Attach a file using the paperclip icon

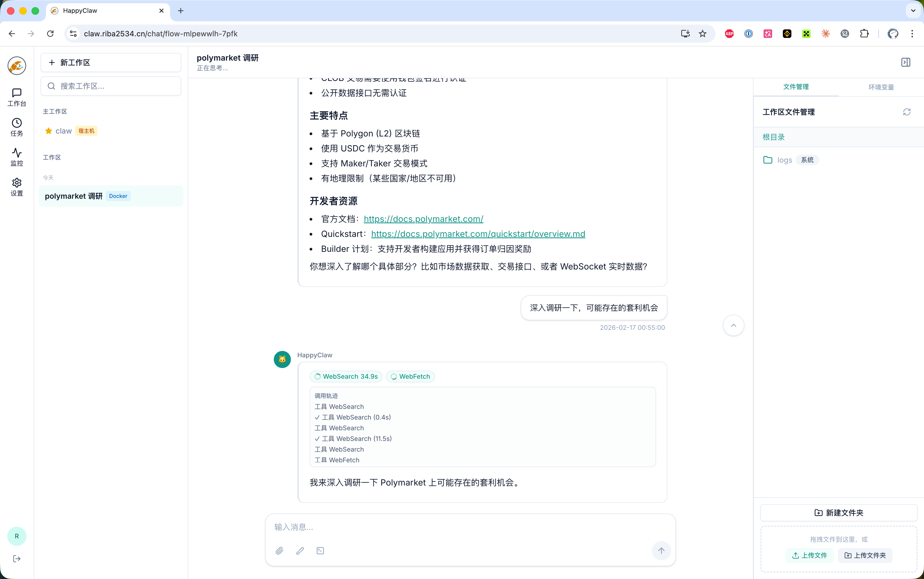[279, 550]
